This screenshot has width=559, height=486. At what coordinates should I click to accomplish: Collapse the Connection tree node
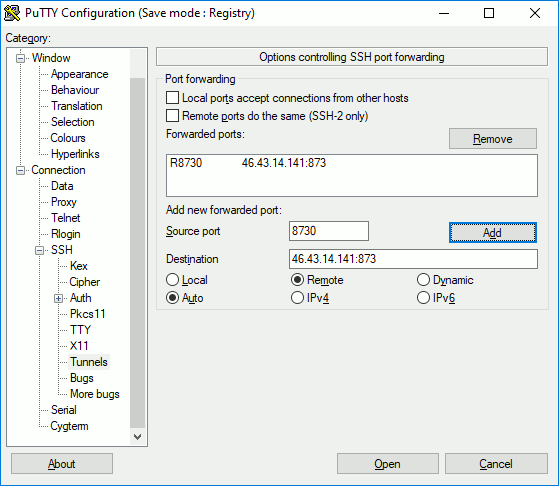coord(21,170)
